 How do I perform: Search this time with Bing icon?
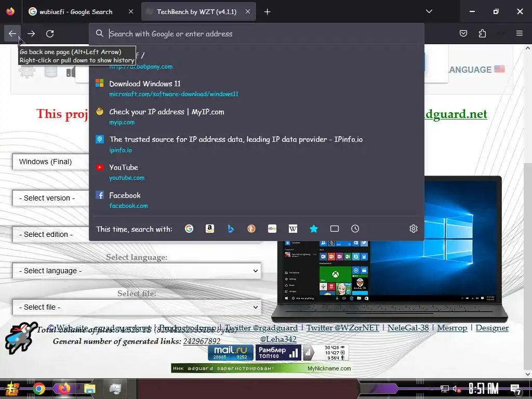point(231,229)
